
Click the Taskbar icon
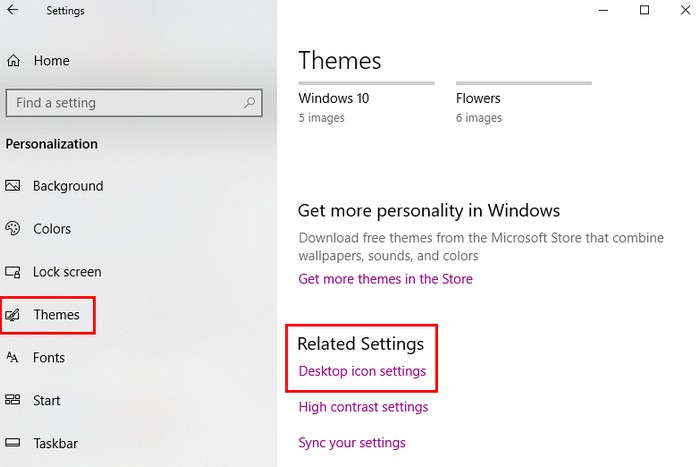click(13, 444)
